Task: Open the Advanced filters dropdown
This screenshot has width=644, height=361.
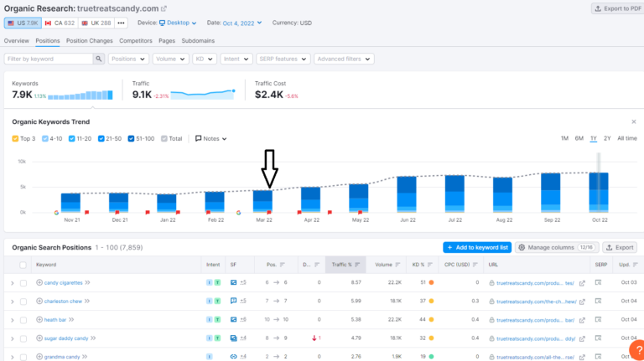Action: [x=344, y=59]
